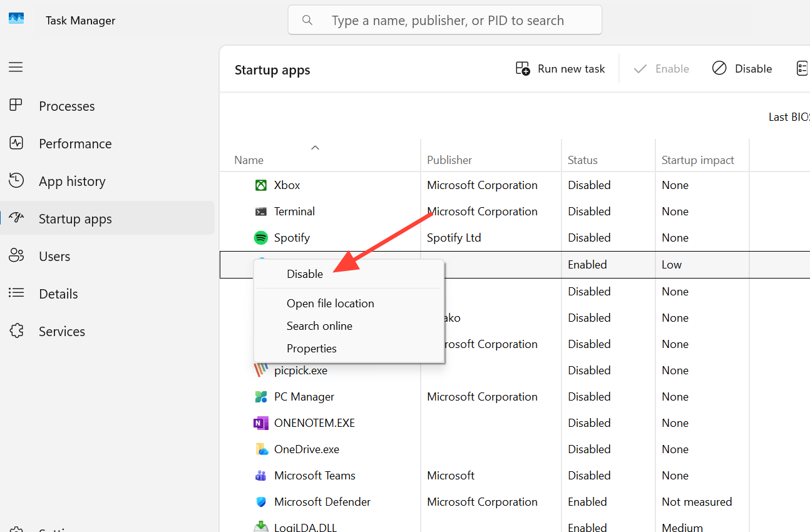Click the Processes sidebar icon

click(x=16, y=105)
